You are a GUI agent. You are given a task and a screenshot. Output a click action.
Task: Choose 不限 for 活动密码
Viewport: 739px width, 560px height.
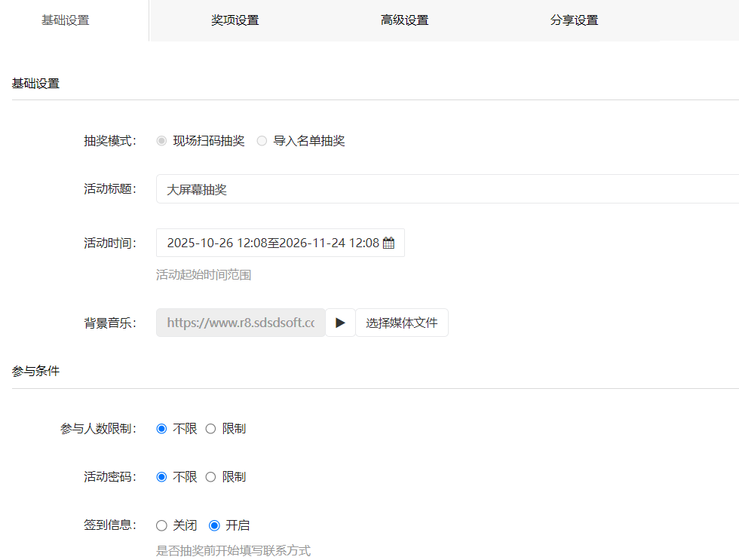[x=161, y=477]
